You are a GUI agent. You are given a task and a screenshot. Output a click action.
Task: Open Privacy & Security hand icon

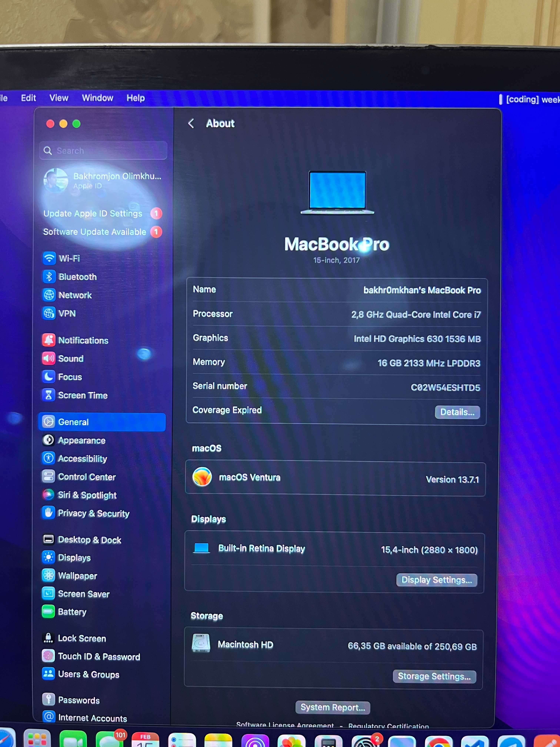click(x=48, y=513)
